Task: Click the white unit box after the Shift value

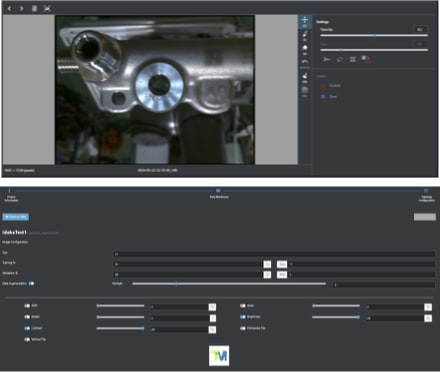Action: point(212,307)
